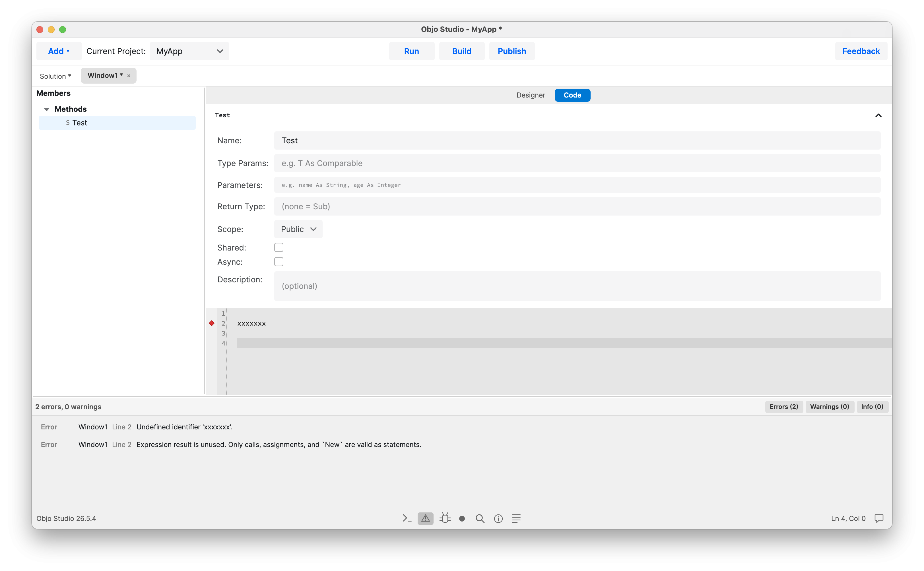Viewport: 924px width, 571px height.
Task: Click the chat bubble icon in status bar
Action: [879, 518]
